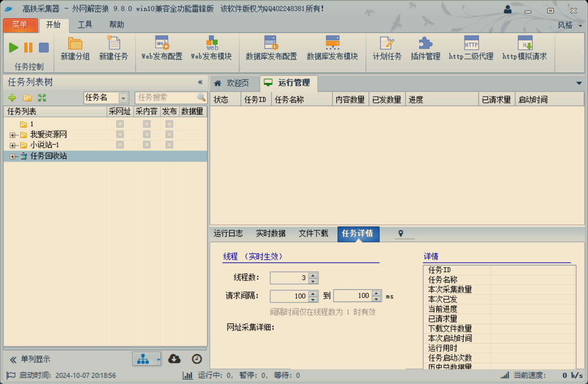
Task: Toggle 采内容 checkbox for 我爱资源网
Action: tap(147, 134)
